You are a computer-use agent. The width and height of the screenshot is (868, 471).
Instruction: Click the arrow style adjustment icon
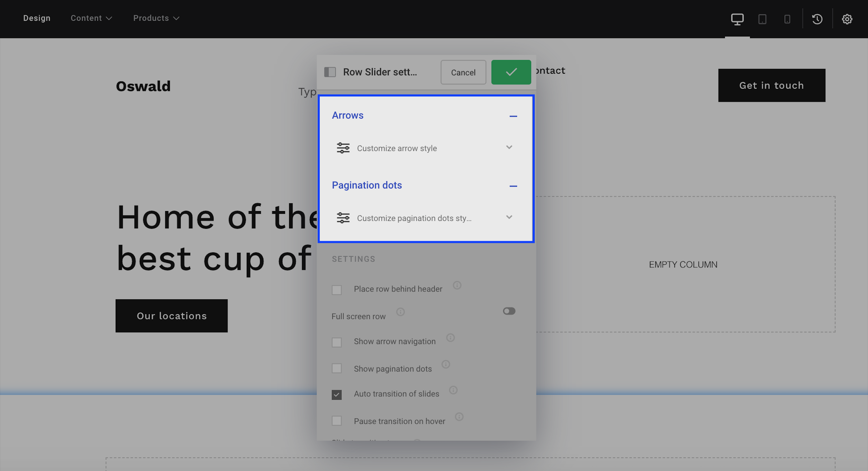coord(343,148)
